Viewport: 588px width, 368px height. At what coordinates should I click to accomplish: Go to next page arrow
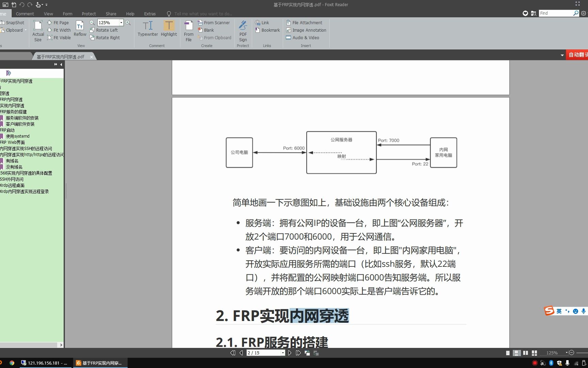[x=290, y=353]
